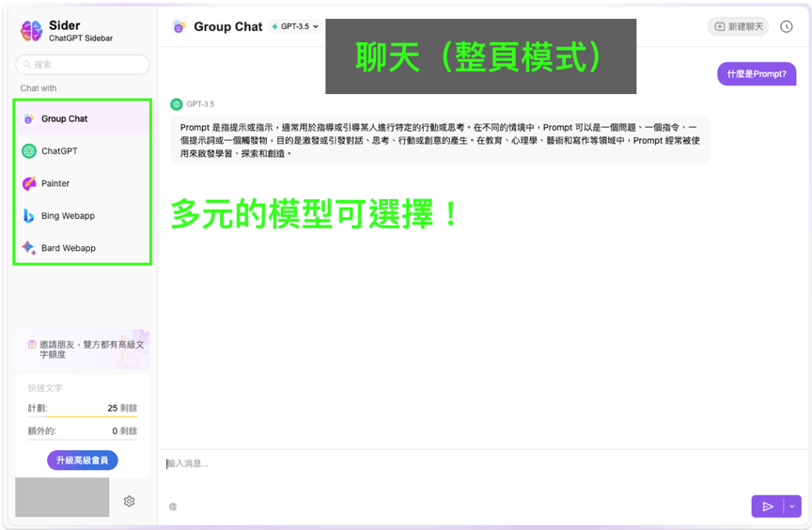Click the 輸入消息 message input field
The height and width of the screenshot is (530, 812).
481,464
